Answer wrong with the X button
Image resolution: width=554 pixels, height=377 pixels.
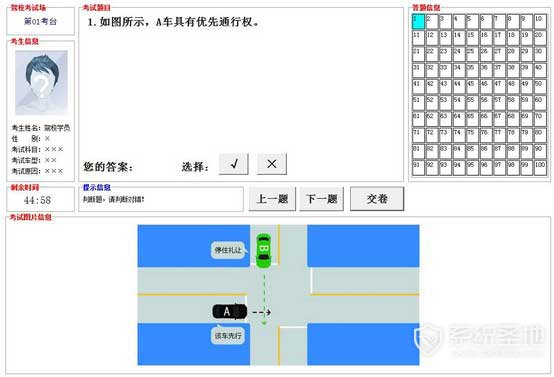272,164
